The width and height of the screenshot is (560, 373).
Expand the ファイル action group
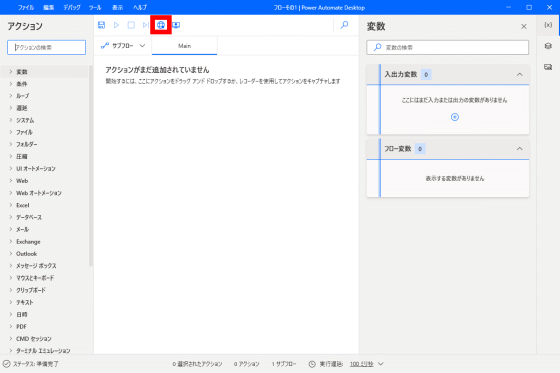tap(11, 132)
